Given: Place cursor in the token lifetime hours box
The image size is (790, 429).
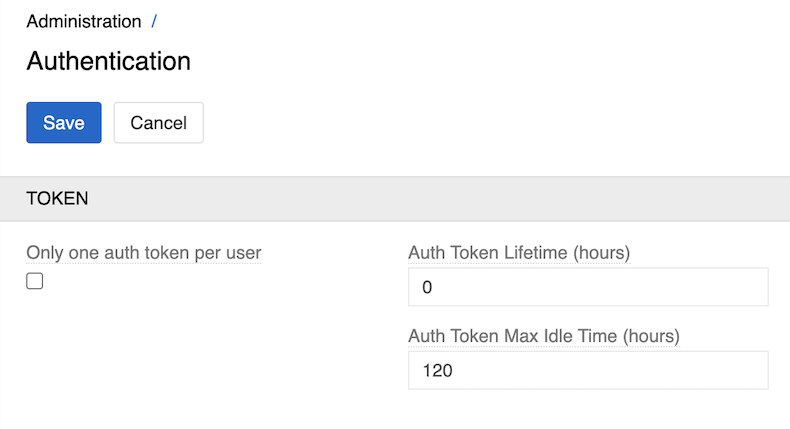Looking at the screenshot, I should [x=588, y=287].
